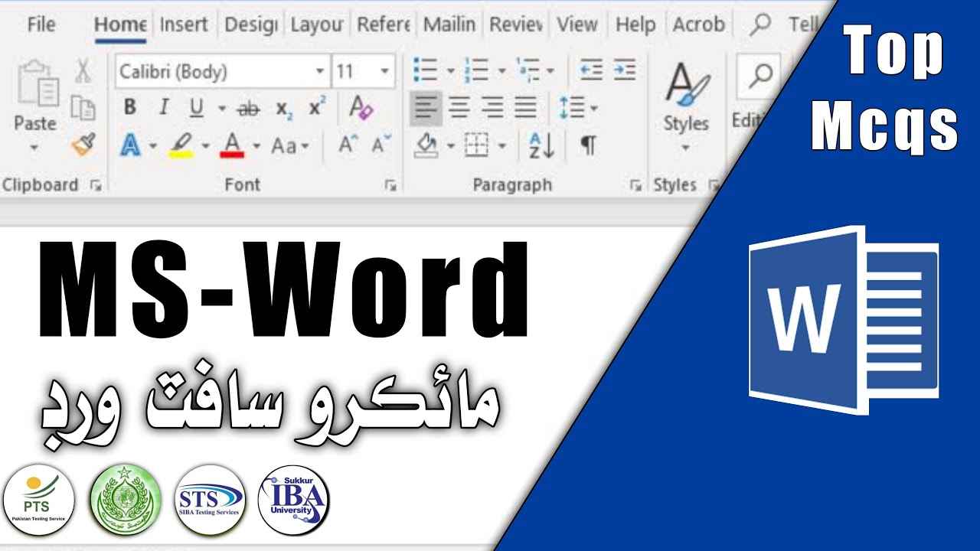
Task: Click the Borders grid icon
Action: point(477,145)
